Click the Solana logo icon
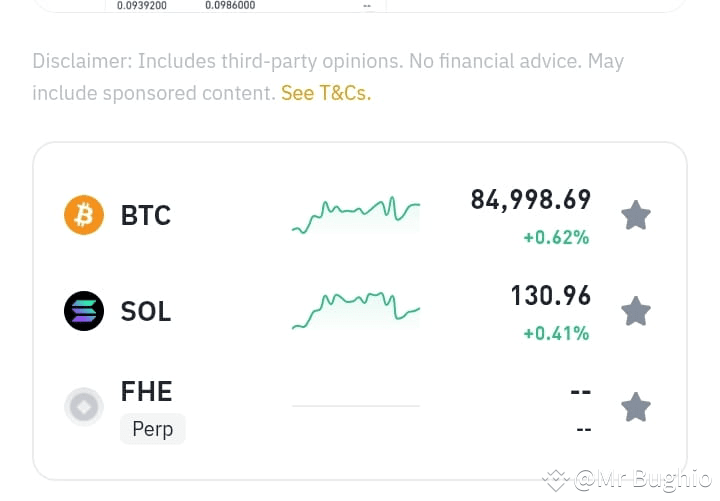The width and height of the screenshot is (720, 501). (84, 311)
